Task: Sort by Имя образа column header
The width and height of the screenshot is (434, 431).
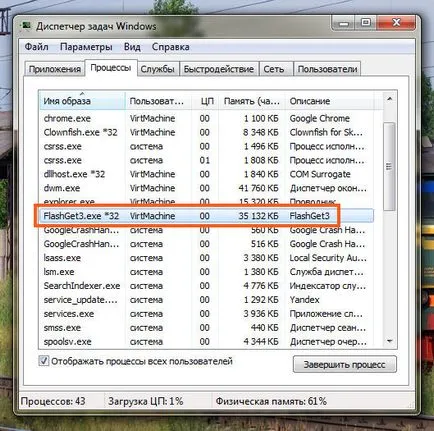Action: pos(83,101)
